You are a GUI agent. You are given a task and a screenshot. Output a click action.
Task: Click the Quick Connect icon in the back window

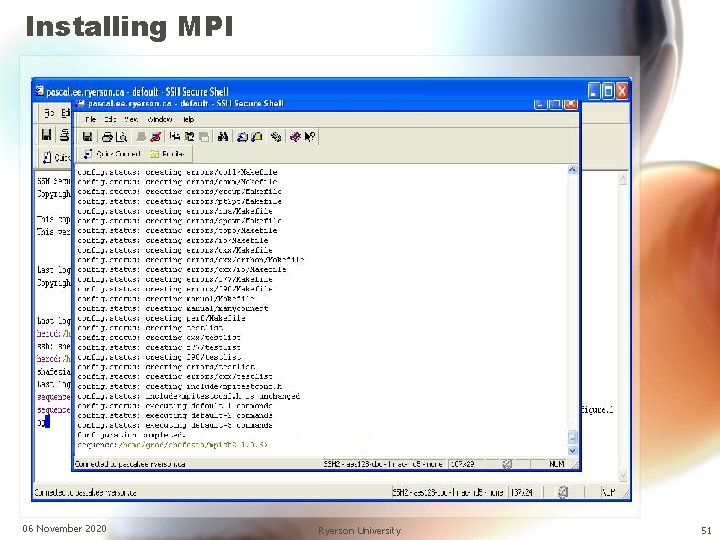pos(47,157)
